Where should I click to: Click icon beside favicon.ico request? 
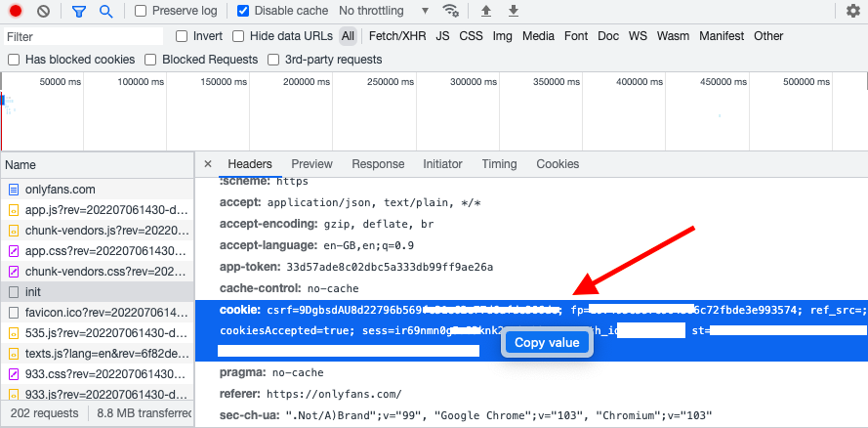(14, 313)
